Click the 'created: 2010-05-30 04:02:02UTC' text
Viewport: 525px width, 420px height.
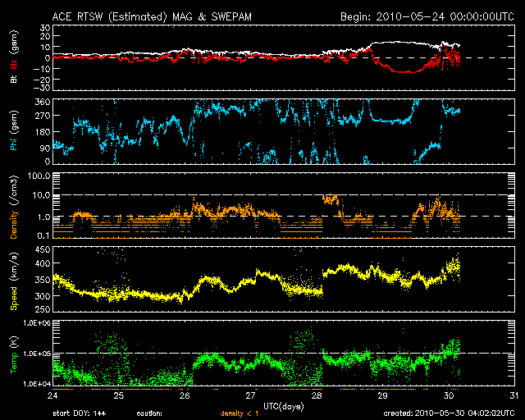tap(449, 413)
